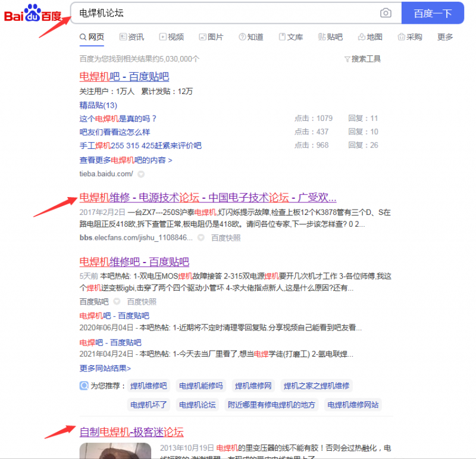Expand 更多同站结果 for more results
The height and width of the screenshot is (459, 476).
click(x=104, y=369)
